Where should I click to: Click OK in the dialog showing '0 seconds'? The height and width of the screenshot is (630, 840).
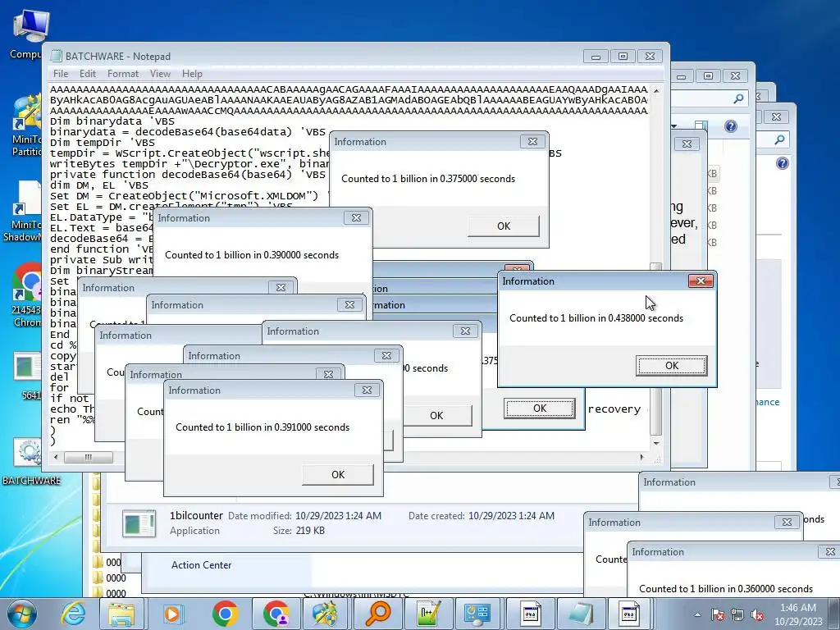click(436, 416)
